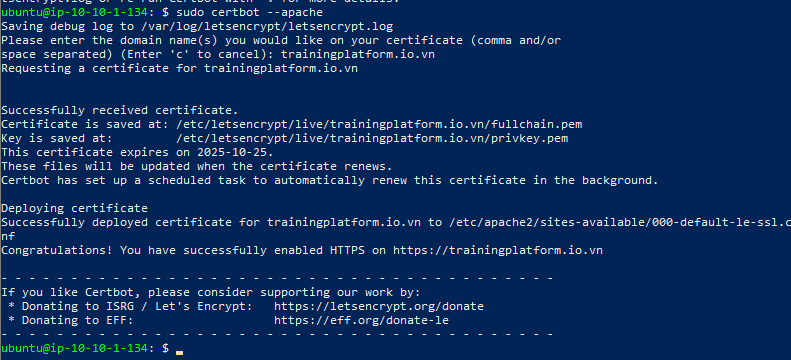The width and height of the screenshot is (791, 360).
Task: Click the debug log path /var/log/letsencrypt/letsencrypt.log
Action: click(x=267, y=26)
